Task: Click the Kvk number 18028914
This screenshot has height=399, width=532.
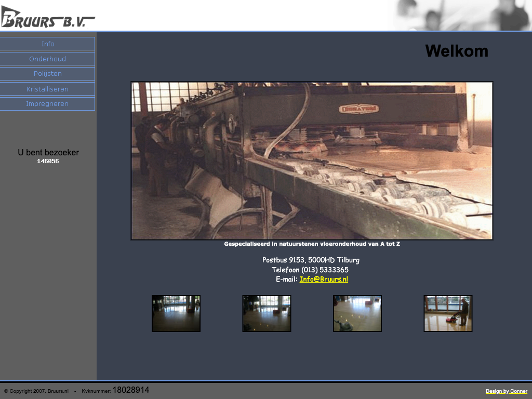Action: [131, 390]
